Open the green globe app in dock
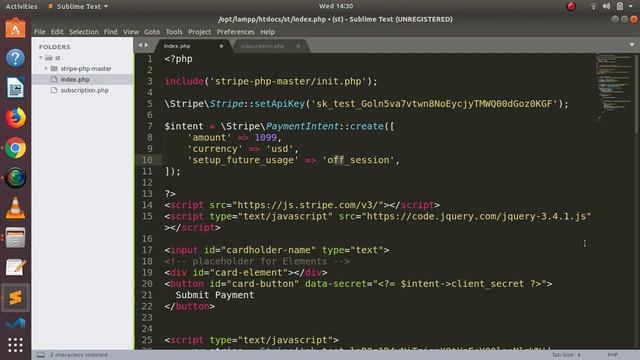This screenshot has height=360, width=640. click(x=15, y=178)
